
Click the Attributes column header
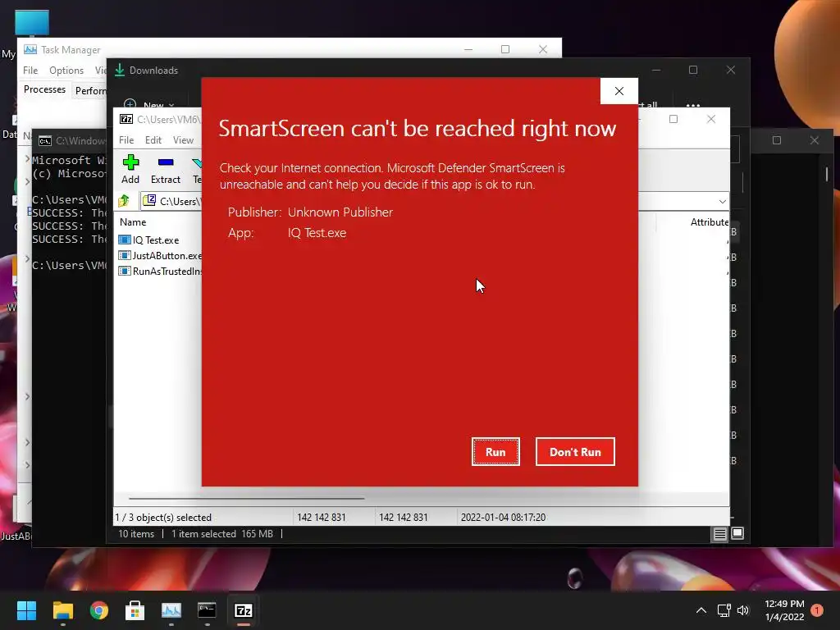tap(710, 221)
